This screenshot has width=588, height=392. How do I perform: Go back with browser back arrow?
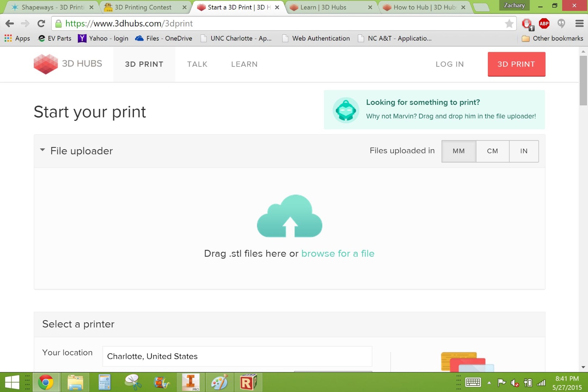(x=10, y=24)
